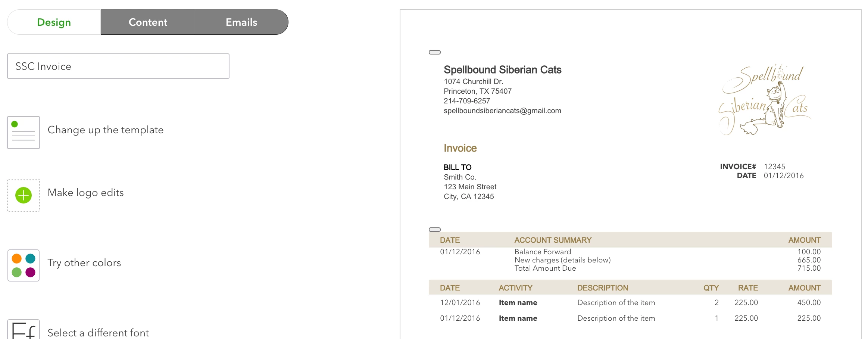Click the template layout icon
The width and height of the screenshot is (868, 339).
click(x=24, y=133)
